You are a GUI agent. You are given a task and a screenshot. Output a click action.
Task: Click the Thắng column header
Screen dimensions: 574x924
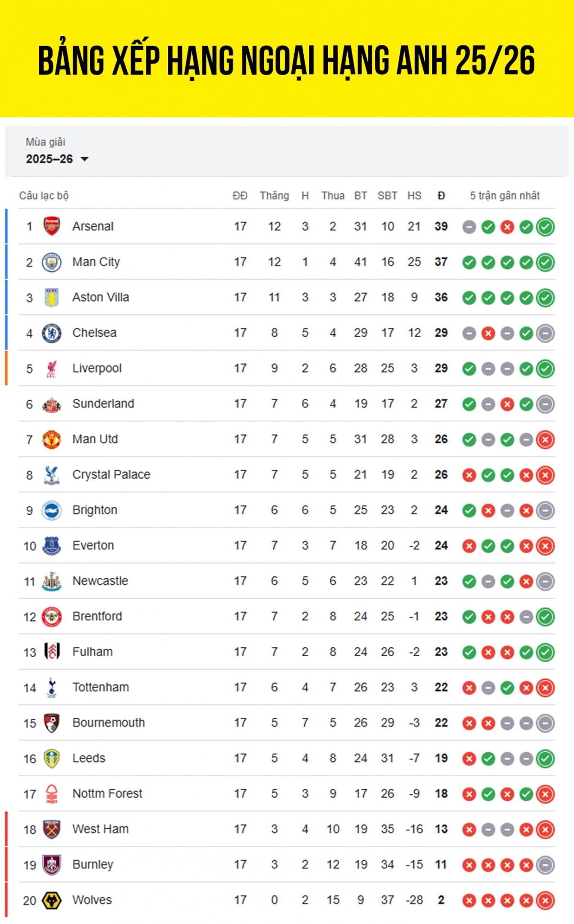274,196
